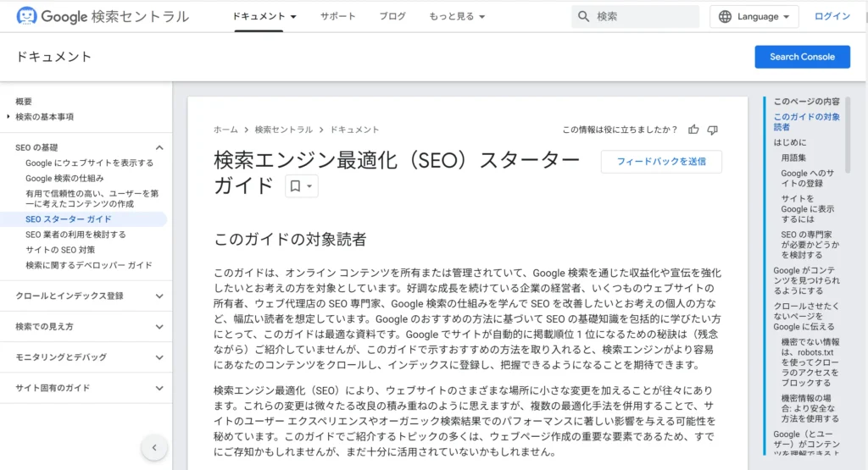
Task: Click the magnifier icon in the search box
Action: [x=583, y=17]
